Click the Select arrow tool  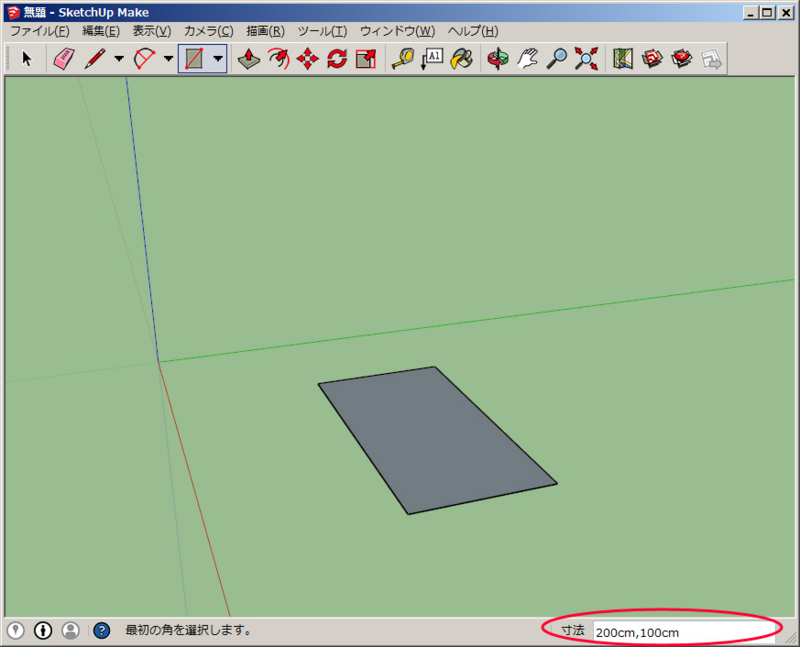tap(26, 60)
